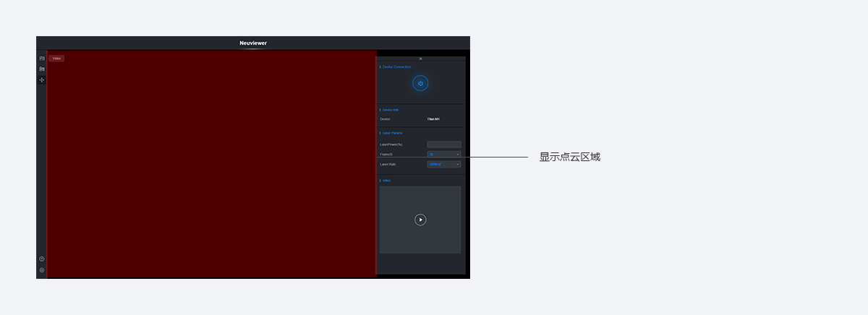Click the second sidebar icon
868x315 pixels.
click(42, 69)
